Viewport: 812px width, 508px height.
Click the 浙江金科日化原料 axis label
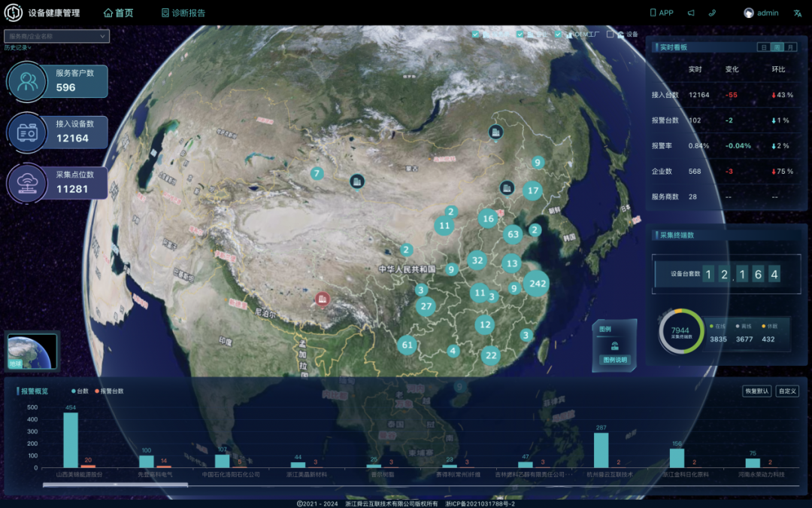point(686,474)
